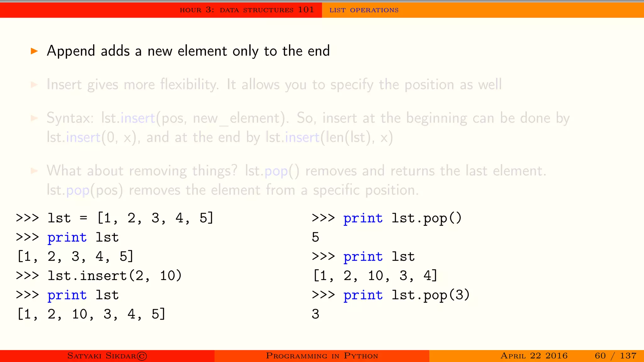The width and height of the screenshot is (644, 362).
Task: Click faded bullet marker beside 'Syntax:'
Action: click(x=34, y=118)
